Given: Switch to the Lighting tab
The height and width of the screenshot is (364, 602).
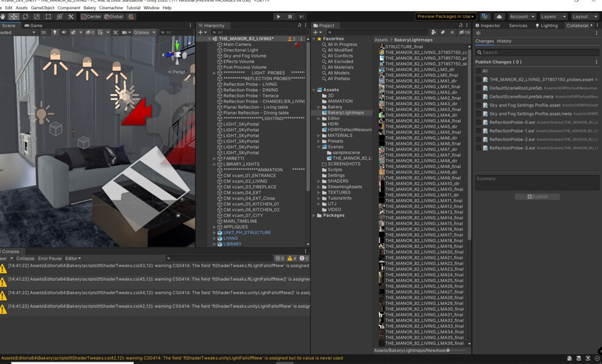Looking at the screenshot, I should pyautogui.click(x=549, y=25).
